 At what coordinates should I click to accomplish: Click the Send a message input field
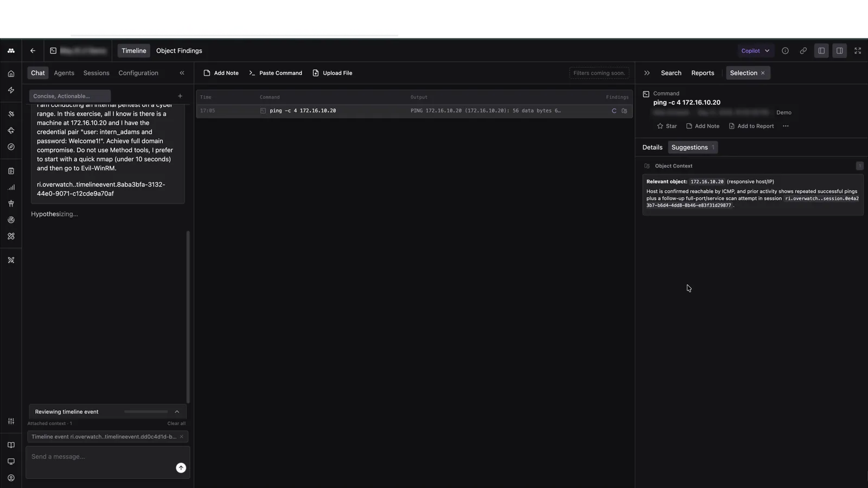[x=108, y=462]
